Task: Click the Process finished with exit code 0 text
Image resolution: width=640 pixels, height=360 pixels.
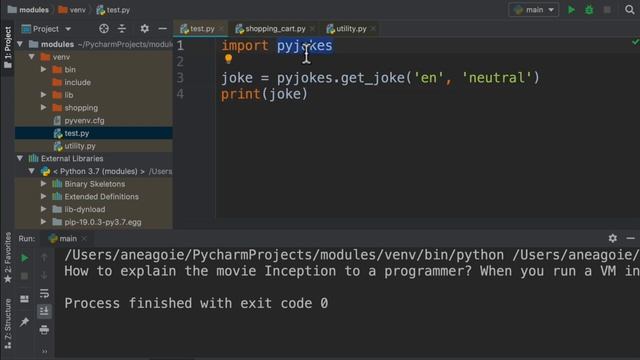Action: click(196, 303)
